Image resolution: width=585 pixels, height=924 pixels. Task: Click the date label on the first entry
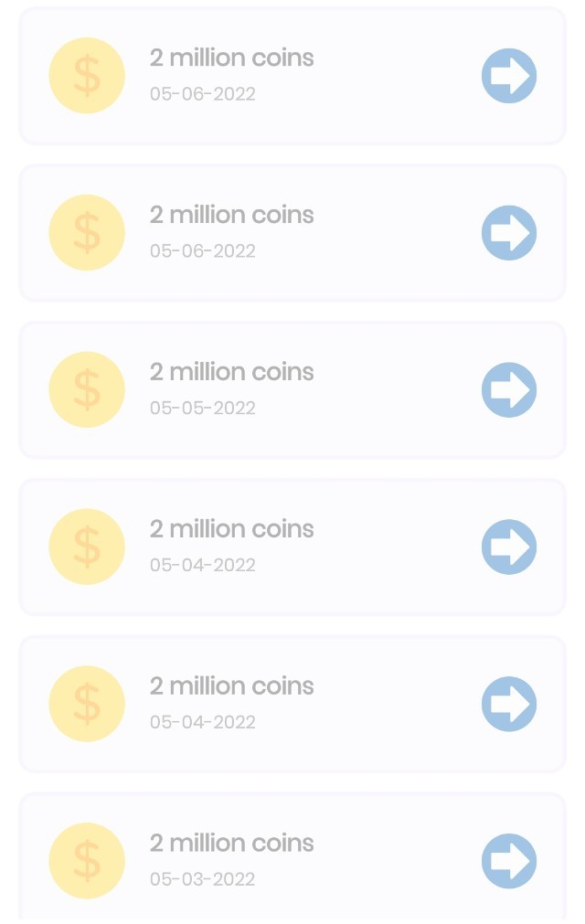203,94
